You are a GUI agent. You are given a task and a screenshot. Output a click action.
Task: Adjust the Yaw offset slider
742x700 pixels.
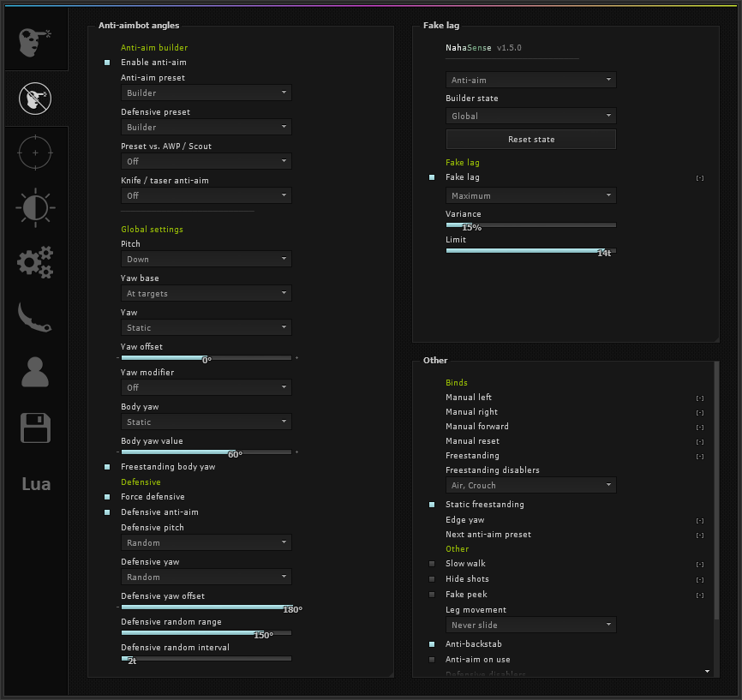click(x=206, y=358)
